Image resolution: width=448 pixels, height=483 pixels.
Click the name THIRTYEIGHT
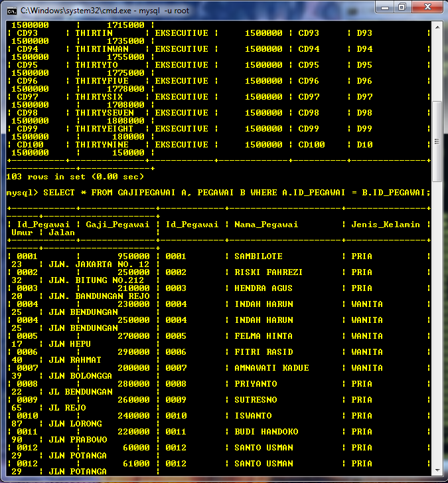(x=104, y=129)
